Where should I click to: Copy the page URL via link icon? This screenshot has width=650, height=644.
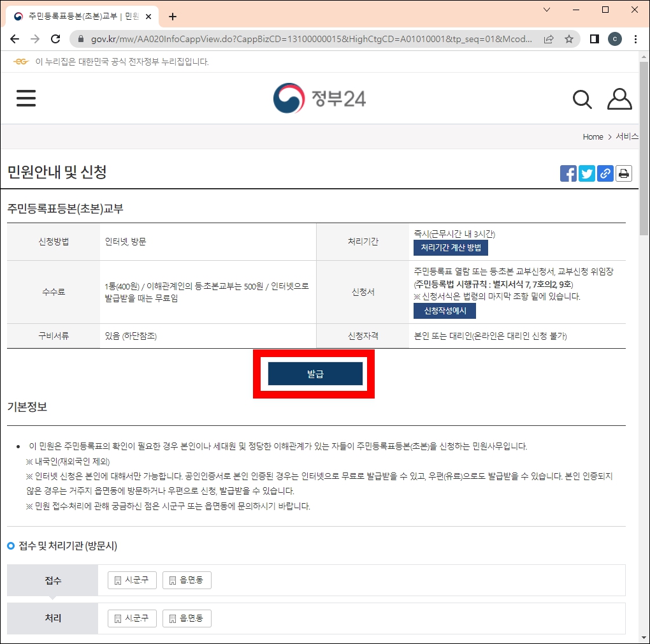(x=605, y=173)
